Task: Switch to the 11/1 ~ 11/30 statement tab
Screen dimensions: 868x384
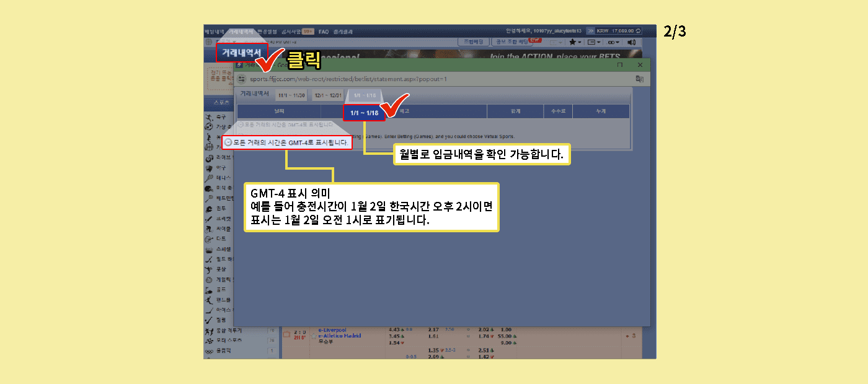Action: coord(291,95)
